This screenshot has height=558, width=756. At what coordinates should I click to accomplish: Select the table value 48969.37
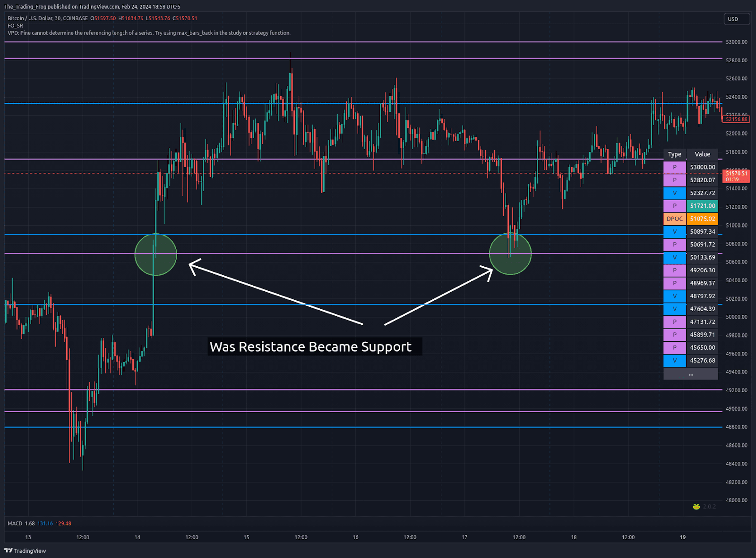(x=702, y=283)
